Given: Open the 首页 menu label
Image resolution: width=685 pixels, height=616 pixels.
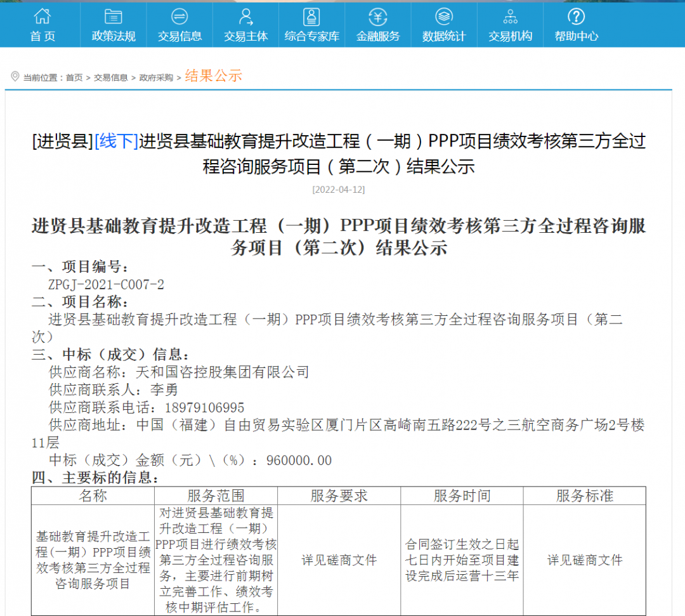Looking at the screenshot, I should tap(42, 36).
